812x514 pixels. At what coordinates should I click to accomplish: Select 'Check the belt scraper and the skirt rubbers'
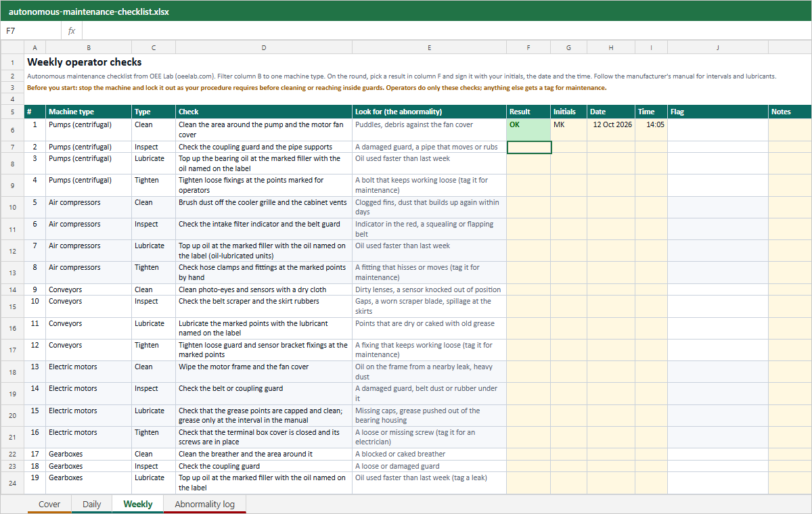(264, 306)
